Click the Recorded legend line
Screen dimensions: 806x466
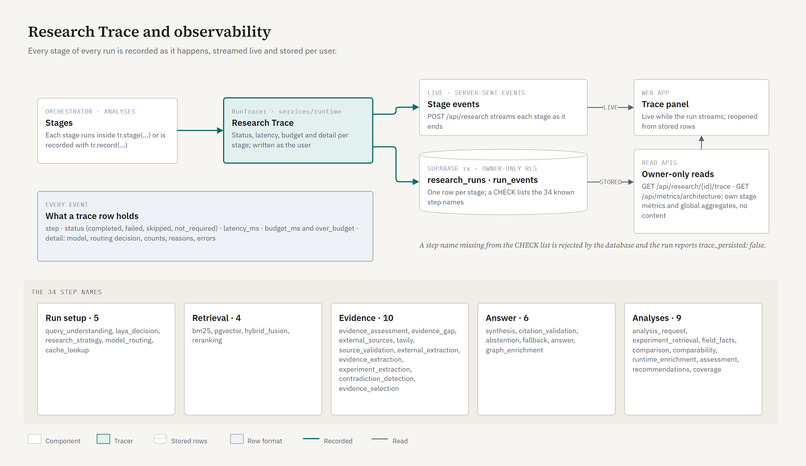[x=311, y=439]
